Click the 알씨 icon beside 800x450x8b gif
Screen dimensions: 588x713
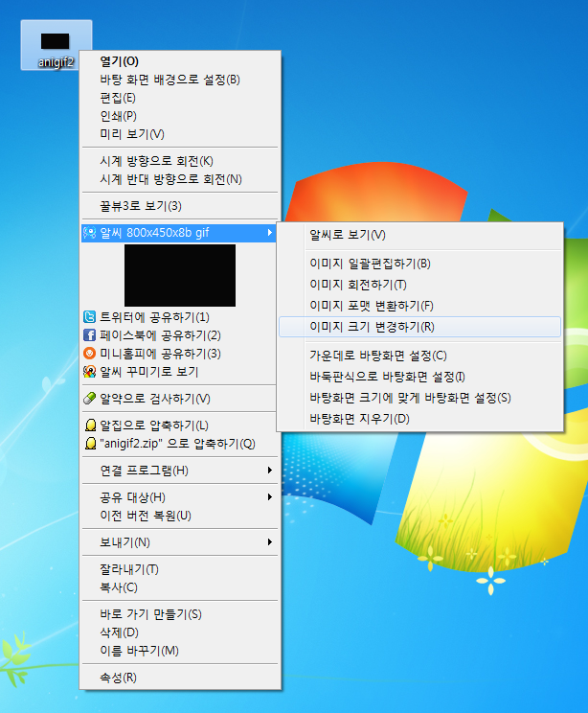89,233
